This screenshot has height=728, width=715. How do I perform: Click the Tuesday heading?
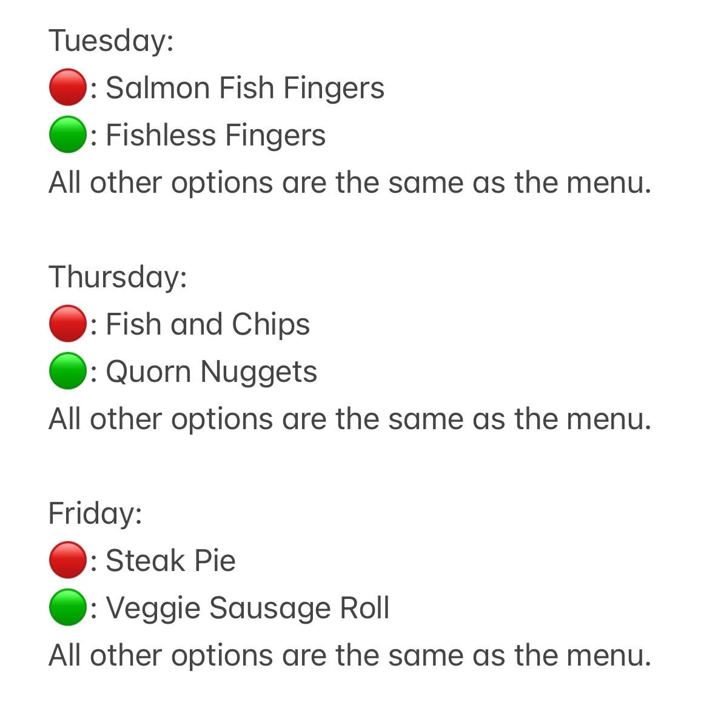pyautogui.click(x=111, y=41)
